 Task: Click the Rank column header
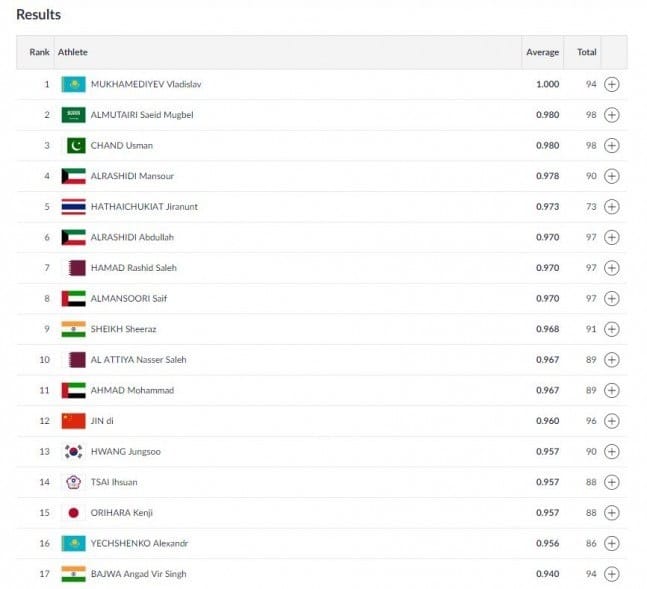tap(39, 52)
